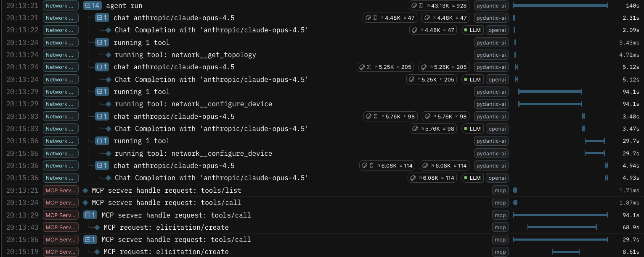The image size is (644, 257).
Task: Collapse the running 1 tool span lasting 5.43ms
Action: (x=102, y=42)
